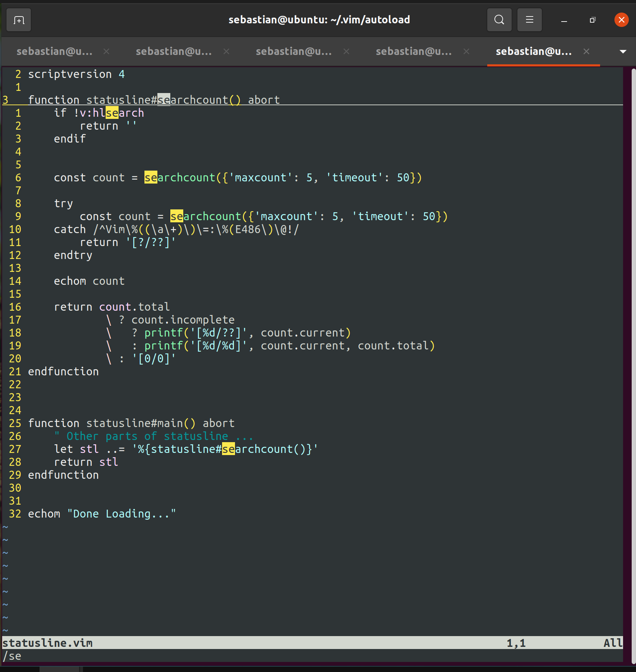Close the first terminal tab
The width and height of the screenshot is (636, 672).
tap(106, 51)
